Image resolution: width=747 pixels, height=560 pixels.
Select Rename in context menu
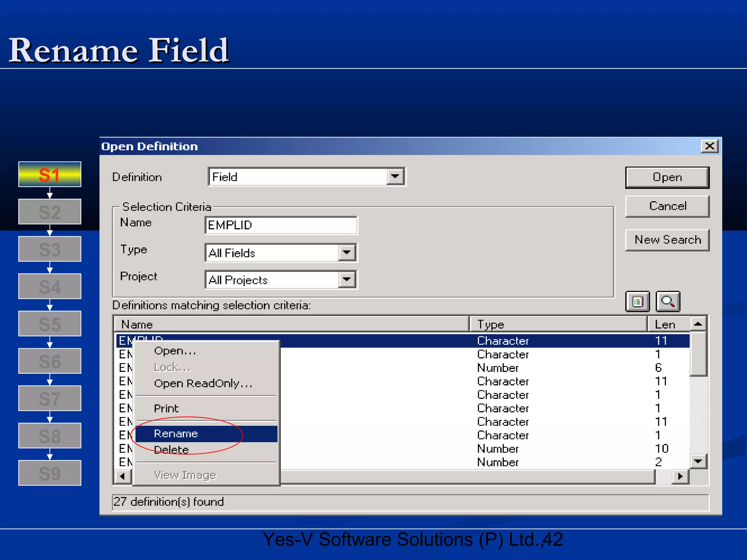tap(206, 434)
